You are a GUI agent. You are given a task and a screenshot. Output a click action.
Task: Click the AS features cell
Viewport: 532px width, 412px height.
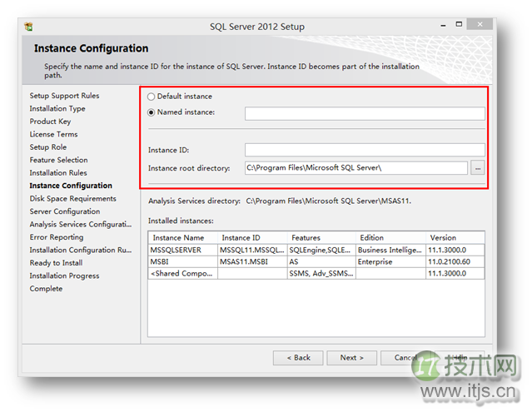click(x=321, y=262)
